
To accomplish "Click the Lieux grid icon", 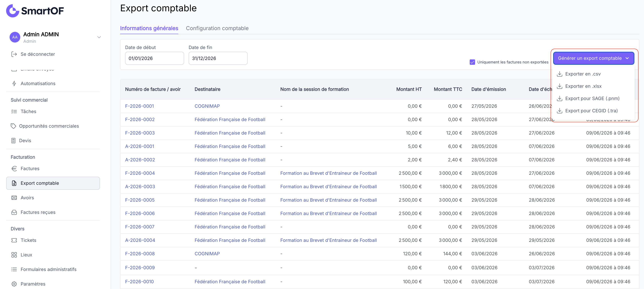I will (14, 255).
